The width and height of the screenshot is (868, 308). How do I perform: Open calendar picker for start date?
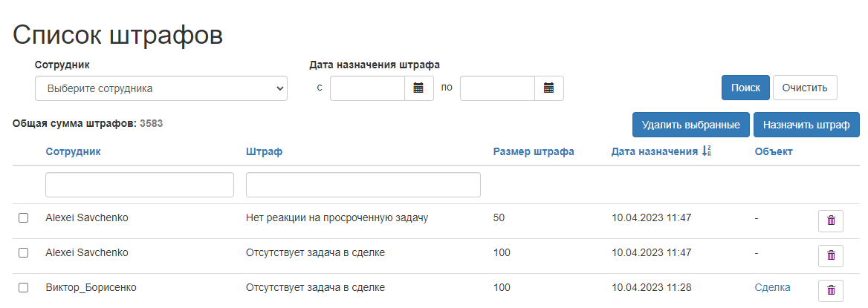(x=419, y=88)
